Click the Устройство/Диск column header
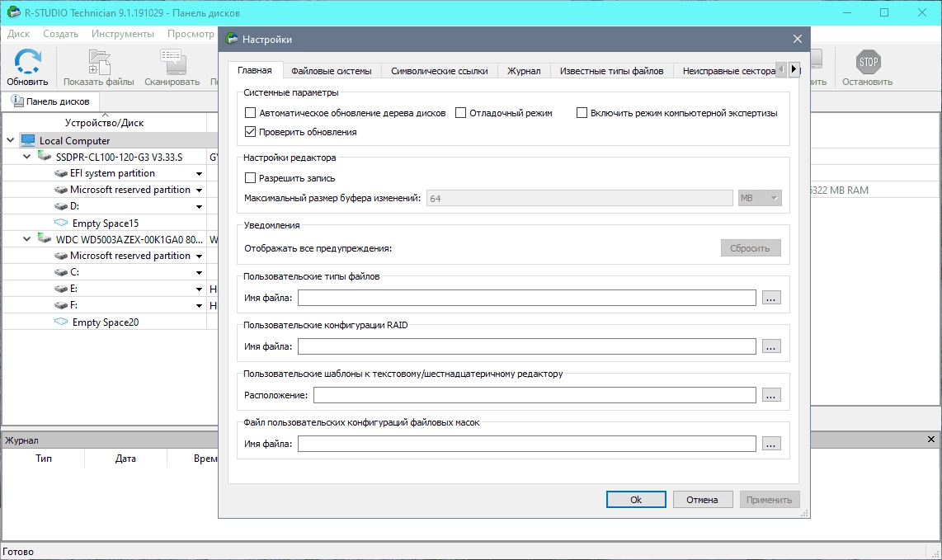This screenshot has height=560, width=942. [105, 123]
